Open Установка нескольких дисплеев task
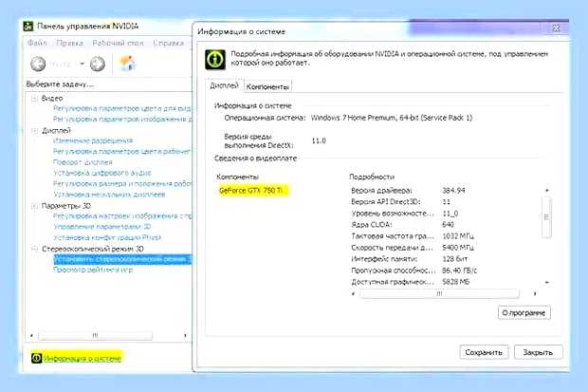This screenshot has height=392, width=588. click(x=109, y=195)
